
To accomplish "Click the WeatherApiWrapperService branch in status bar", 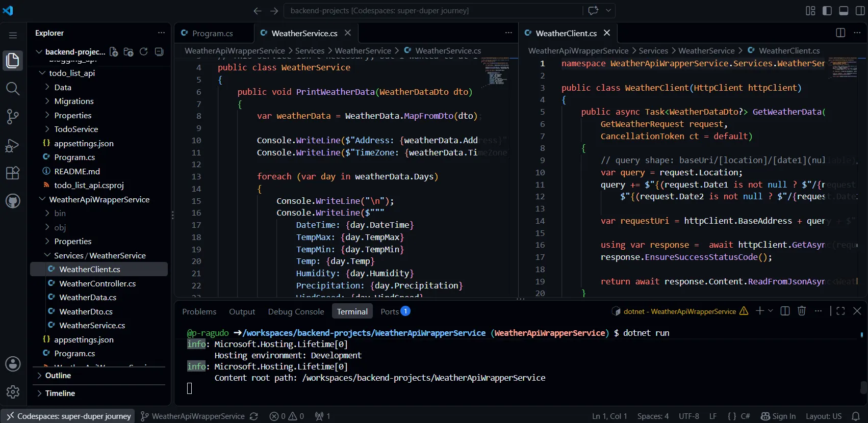I will (193, 416).
